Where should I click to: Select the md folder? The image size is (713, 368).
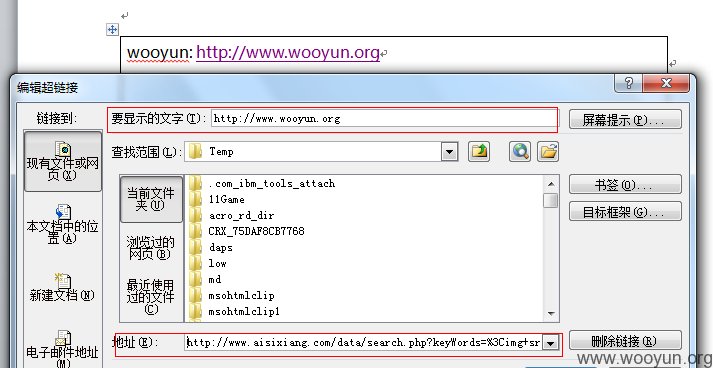pos(205,279)
